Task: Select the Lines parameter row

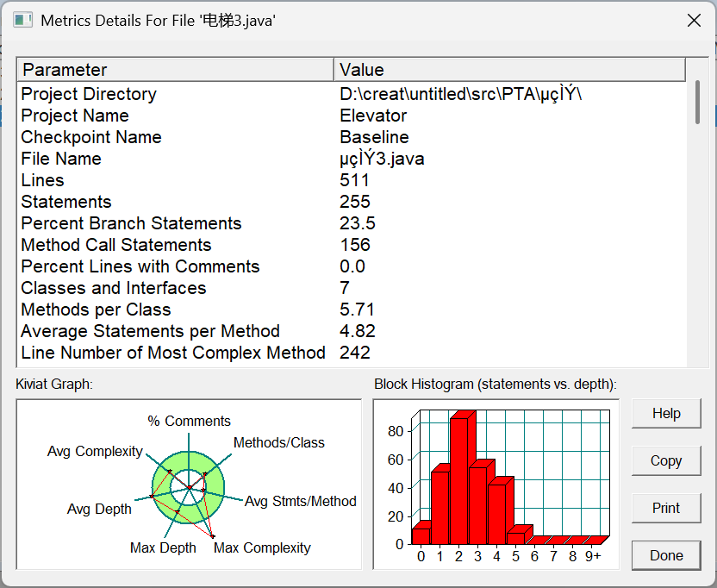Action: (x=352, y=180)
